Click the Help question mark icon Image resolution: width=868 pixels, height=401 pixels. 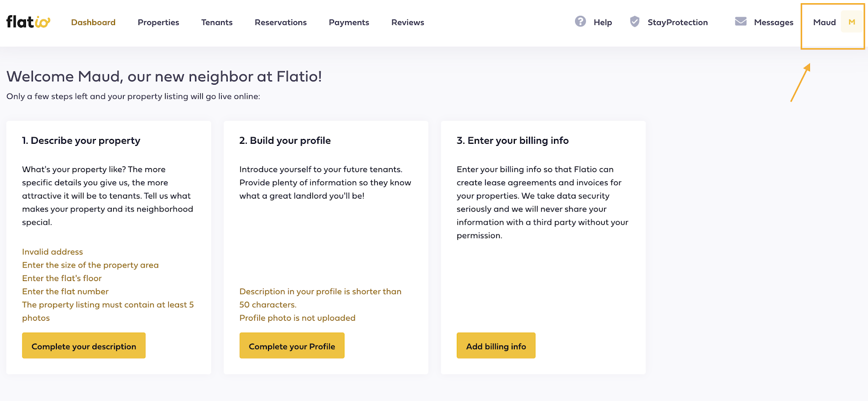click(580, 21)
